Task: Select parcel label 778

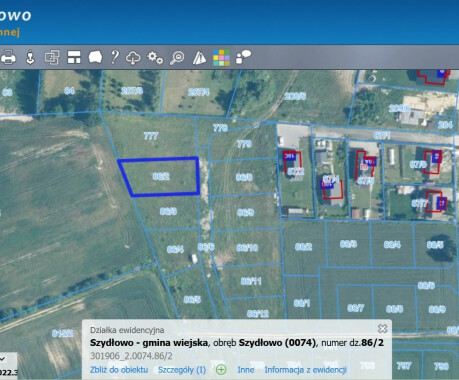Action: click(x=220, y=128)
